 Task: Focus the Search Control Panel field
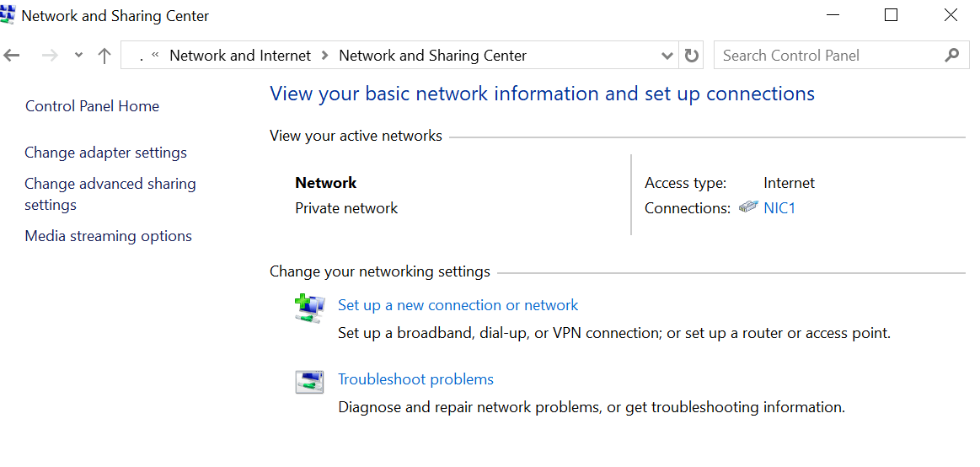click(828, 56)
